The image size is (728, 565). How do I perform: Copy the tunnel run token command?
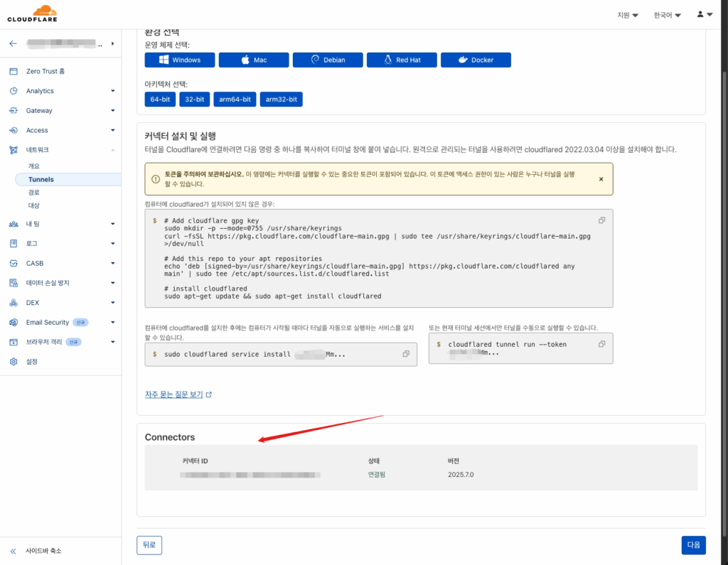pyautogui.click(x=601, y=344)
